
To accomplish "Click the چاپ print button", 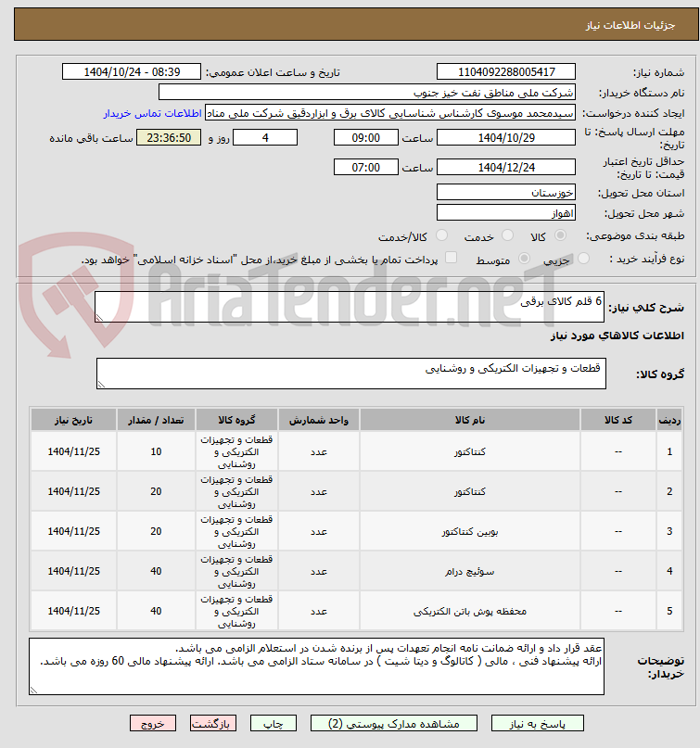I will pos(274,724).
